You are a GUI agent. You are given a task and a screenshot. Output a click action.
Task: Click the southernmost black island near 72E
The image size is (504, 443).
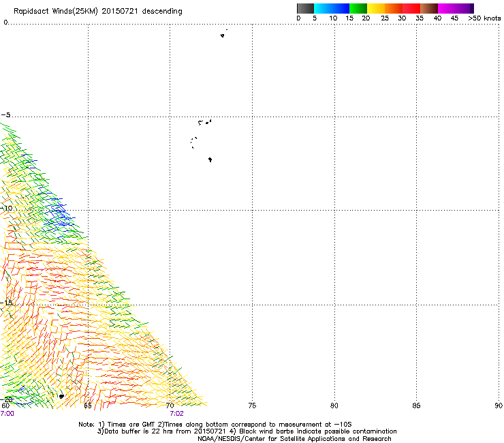tap(210, 159)
